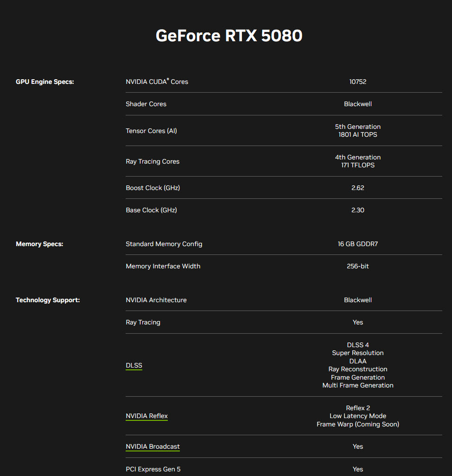Screen dimensions: 452x476
Task: Click the Reflex 2 value
Action: (357, 408)
